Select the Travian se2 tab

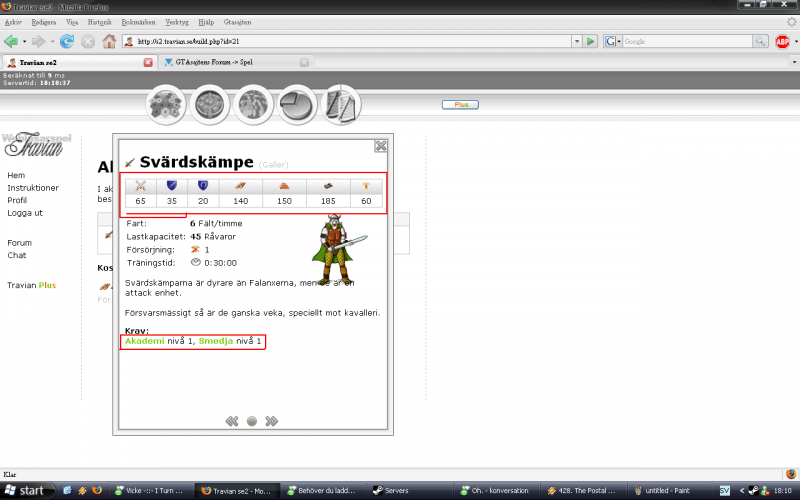[x=78, y=62]
